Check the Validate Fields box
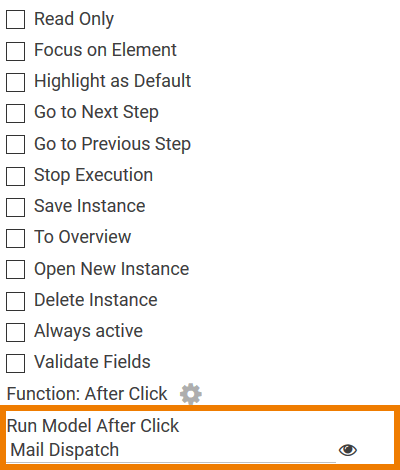 coord(15,363)
